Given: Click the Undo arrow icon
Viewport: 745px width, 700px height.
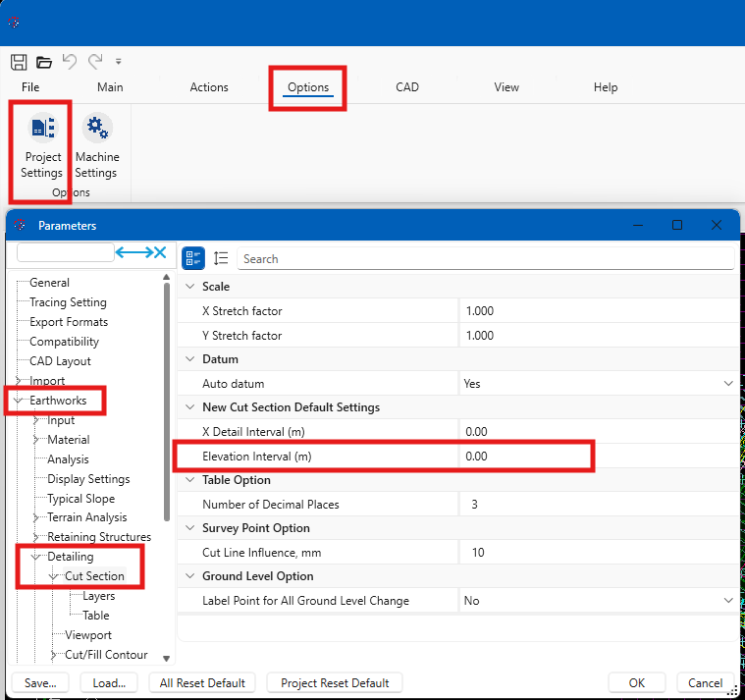Looking at the screenshot, I should pos(70,61).
